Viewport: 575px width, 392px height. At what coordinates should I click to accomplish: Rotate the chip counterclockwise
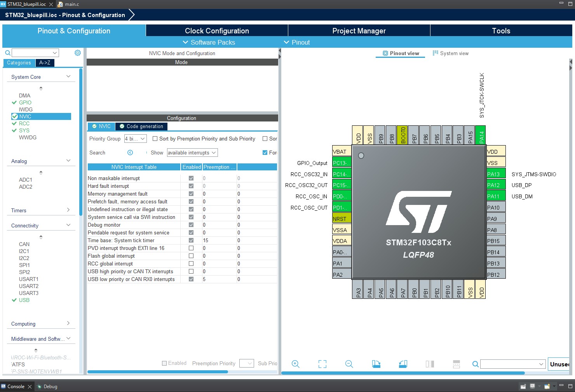402,364
